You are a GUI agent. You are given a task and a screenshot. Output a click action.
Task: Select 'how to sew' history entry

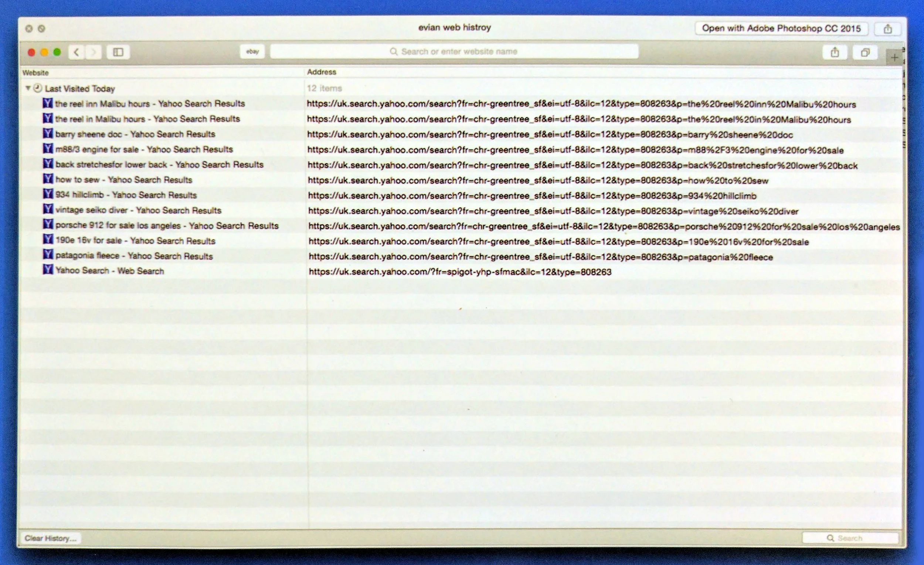pyautogui.click(x=124, y=180)
